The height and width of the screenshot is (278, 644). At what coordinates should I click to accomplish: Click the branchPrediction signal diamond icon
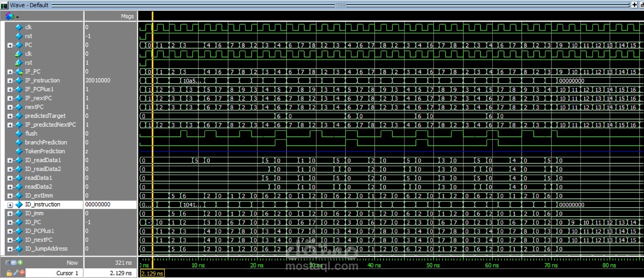tap(19, 142)
